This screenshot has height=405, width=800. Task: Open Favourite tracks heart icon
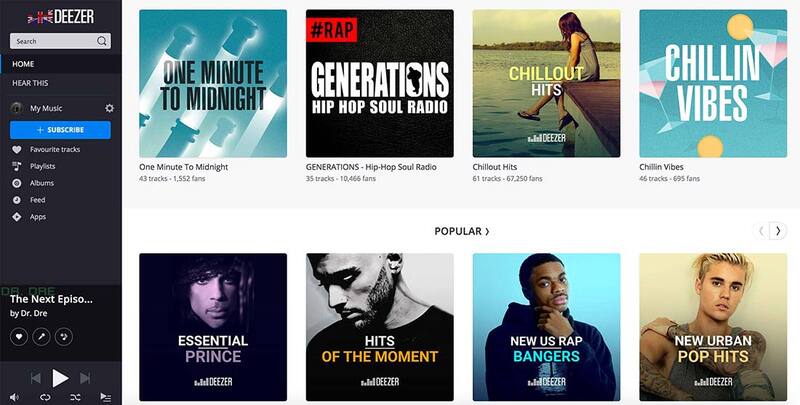tap(17, 149)
